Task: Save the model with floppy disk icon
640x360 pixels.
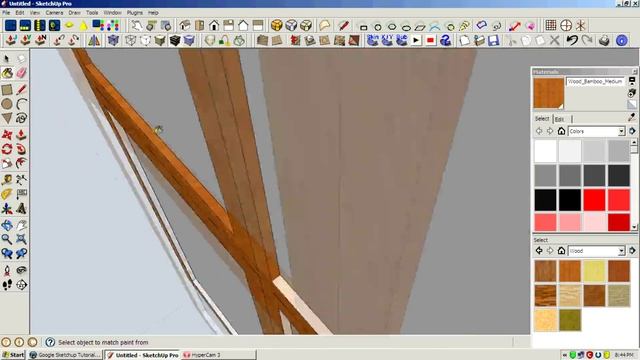Action: pos(493,40)
